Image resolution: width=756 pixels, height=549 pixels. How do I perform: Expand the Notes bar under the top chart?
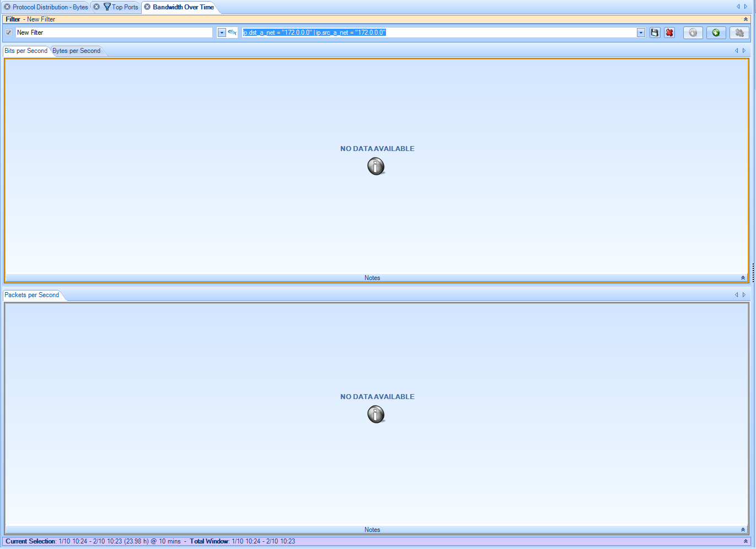coord(743,278)
